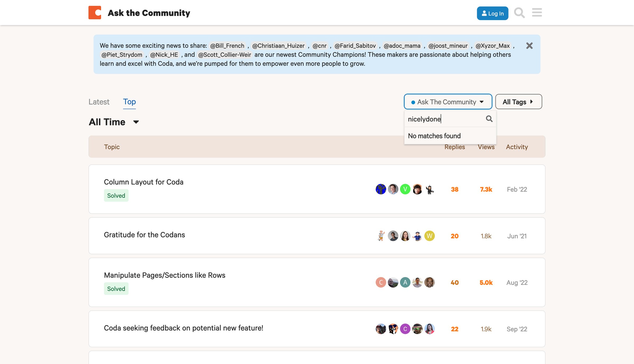Click the @Xyzor_Max mention
The width and height of the screenshot is (634, 364).
coord(492,46)
